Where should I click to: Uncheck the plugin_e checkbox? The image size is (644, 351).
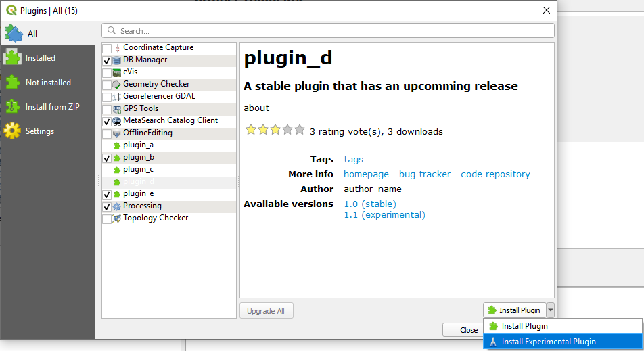click(107, 195)
